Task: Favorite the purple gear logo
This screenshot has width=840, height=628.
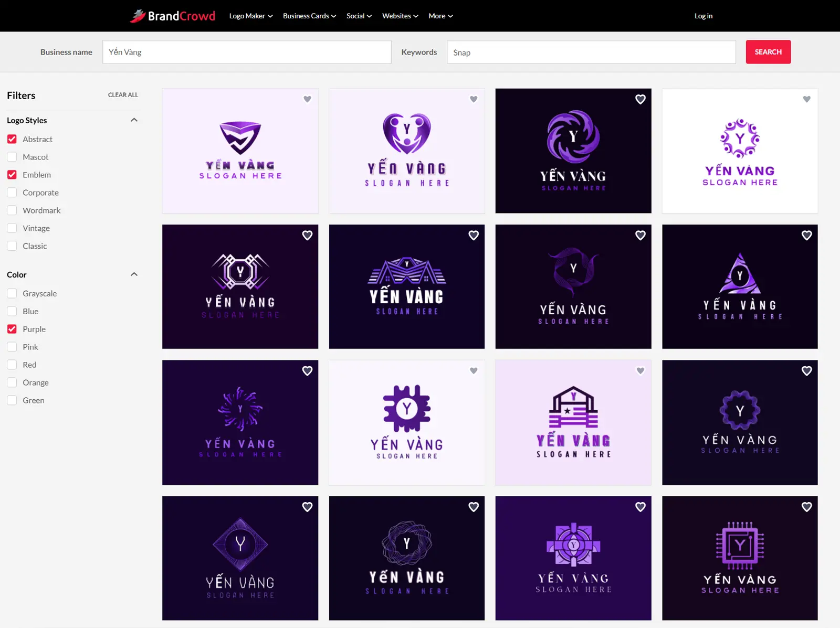Action: point(474,371)
